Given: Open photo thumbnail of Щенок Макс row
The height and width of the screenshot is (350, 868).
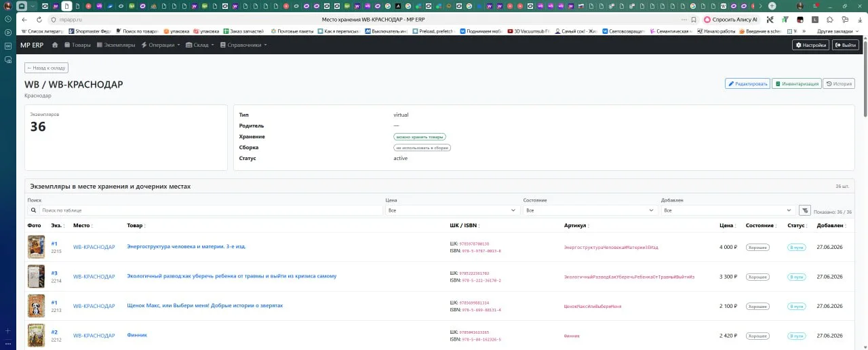Looking at the screenshot, I should coord(36,306).
